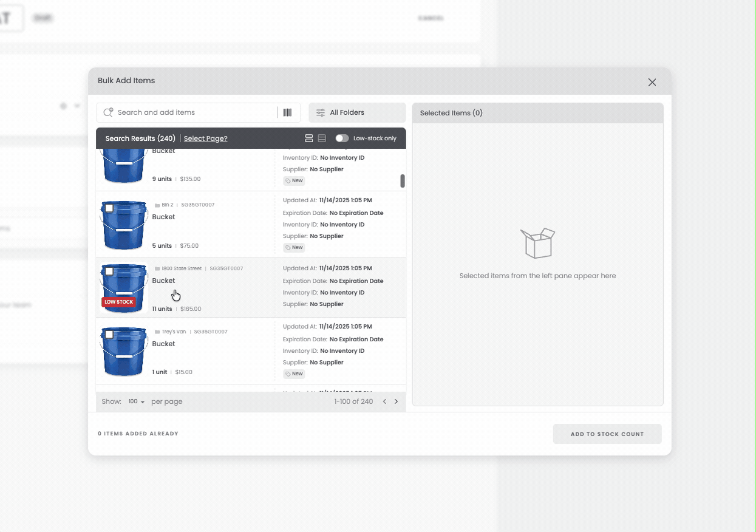Click the Trey's Van Bucket thumbnail image
Viewport: 756px width, 532px height.
click(124, 352)
